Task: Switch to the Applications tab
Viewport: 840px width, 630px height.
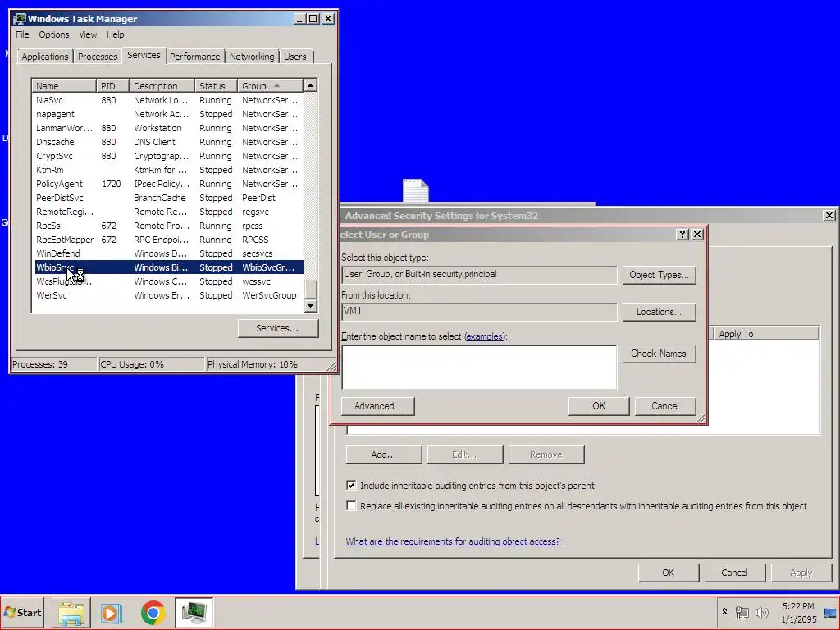Action: tap(45, 57)
